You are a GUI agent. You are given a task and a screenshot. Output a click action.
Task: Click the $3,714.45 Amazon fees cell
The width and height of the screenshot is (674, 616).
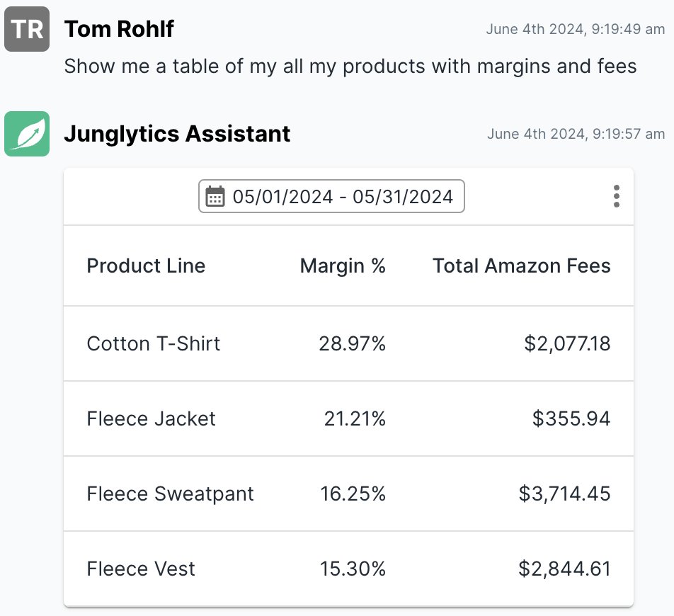564,494
